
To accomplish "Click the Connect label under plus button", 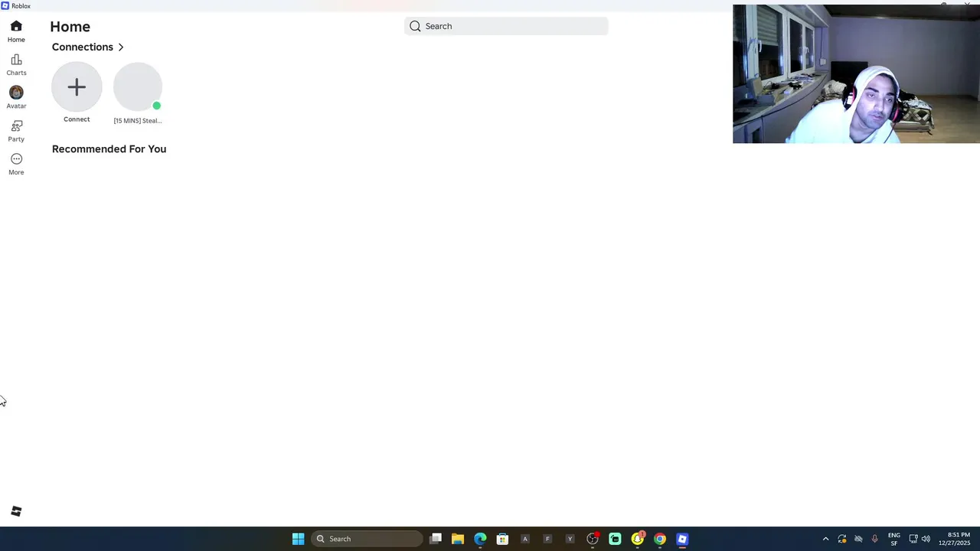I will 77,119.
